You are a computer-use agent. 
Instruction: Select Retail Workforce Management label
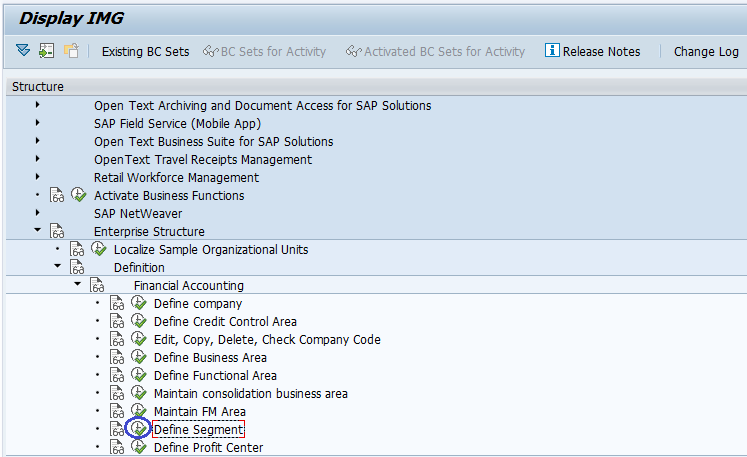click(176, 177)
